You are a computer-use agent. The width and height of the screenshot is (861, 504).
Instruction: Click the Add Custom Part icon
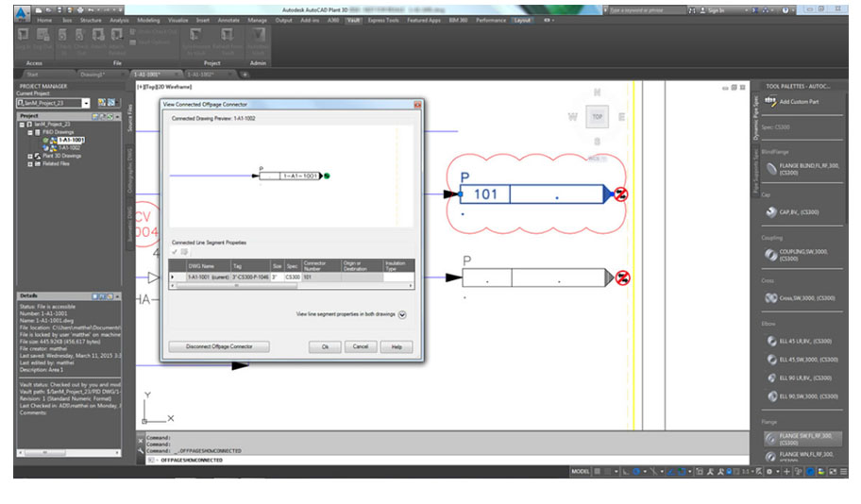(x=770, y=101)
